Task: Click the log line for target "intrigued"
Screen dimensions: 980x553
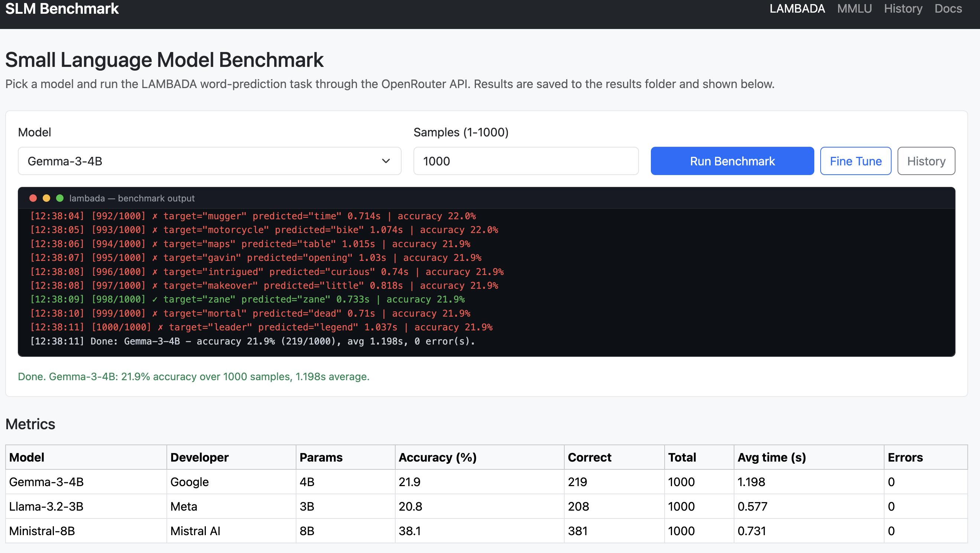Action: click(x=267, y=272)
